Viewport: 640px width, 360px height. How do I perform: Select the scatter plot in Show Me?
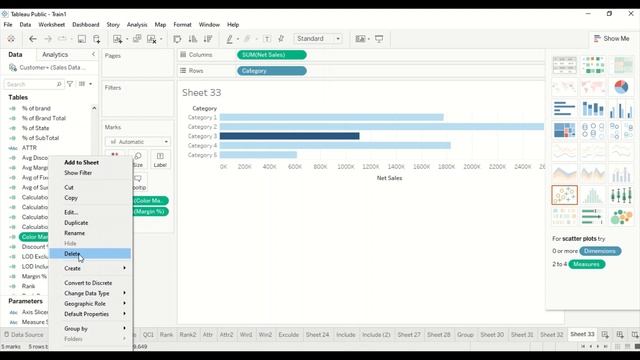click(x=564, y=195)
